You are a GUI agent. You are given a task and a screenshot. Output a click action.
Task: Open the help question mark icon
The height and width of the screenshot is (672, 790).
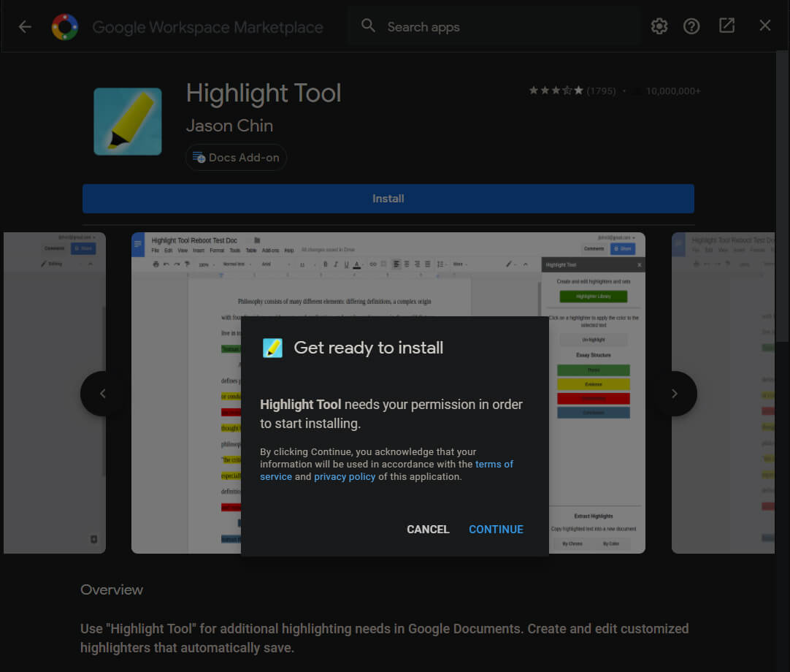(x=691, y=26)
